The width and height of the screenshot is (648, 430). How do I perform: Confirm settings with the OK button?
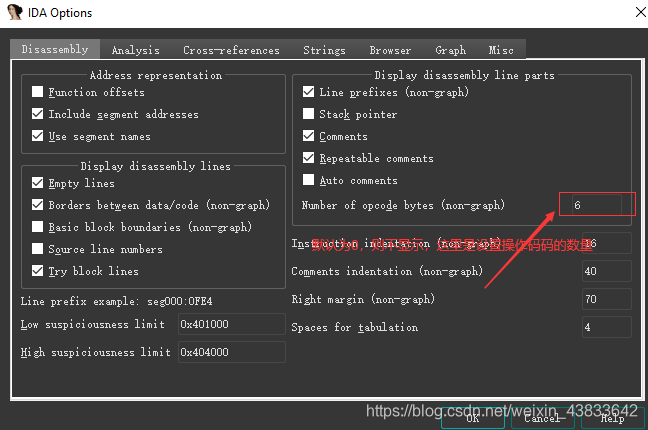pos(473,418)
